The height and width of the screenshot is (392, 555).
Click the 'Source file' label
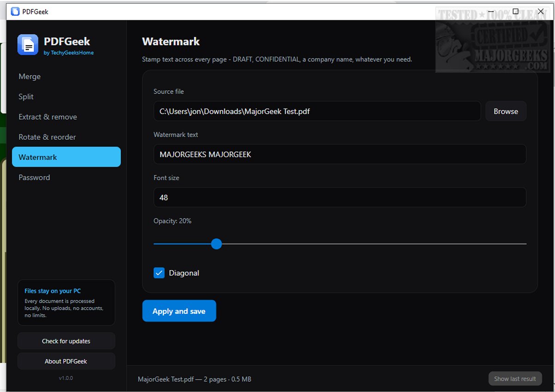click(x=169, y=92)
